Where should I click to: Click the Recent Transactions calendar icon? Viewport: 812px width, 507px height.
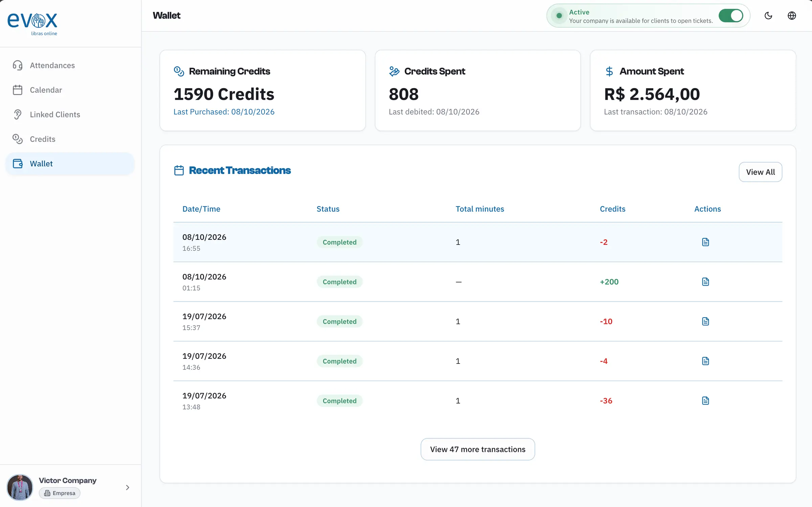179,170
